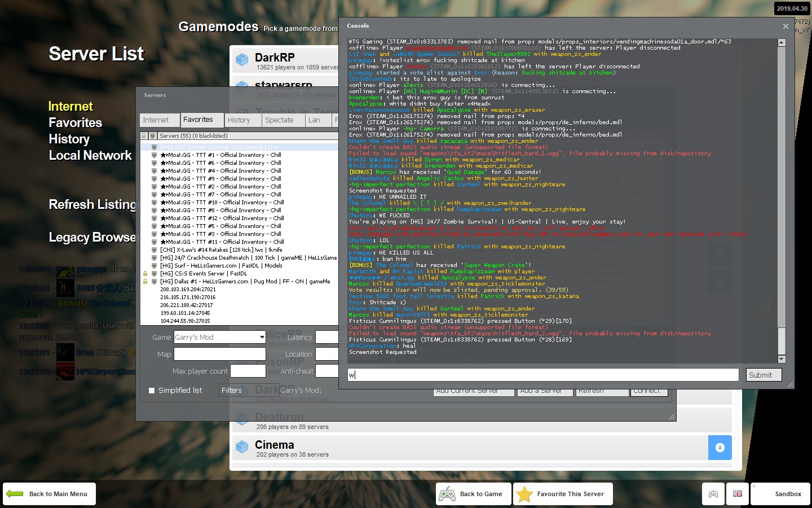Open History in the Server List sidebar

(69, 139)
